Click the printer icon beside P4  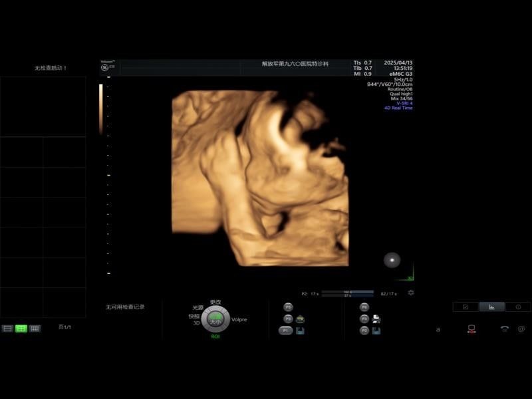(376, 319)
